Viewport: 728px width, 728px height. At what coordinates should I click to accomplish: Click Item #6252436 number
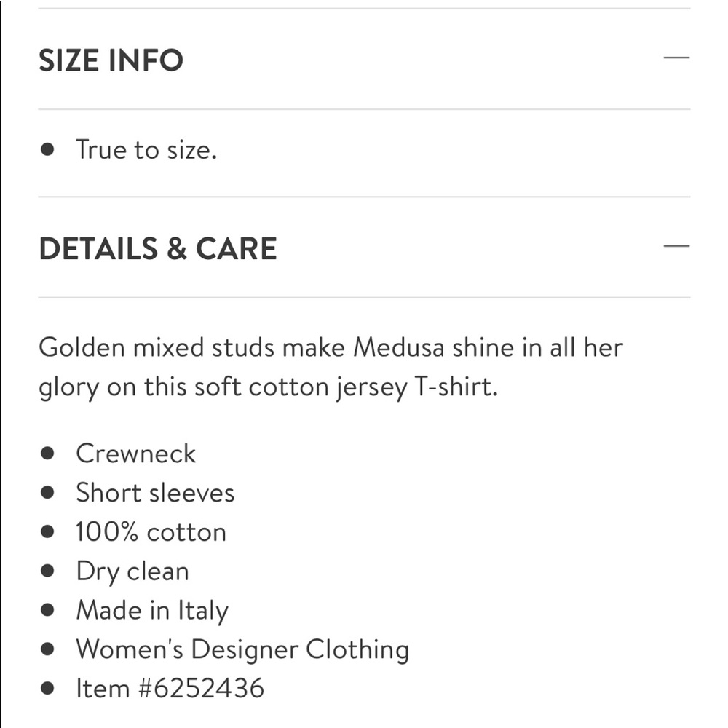[x=170, y=688]
